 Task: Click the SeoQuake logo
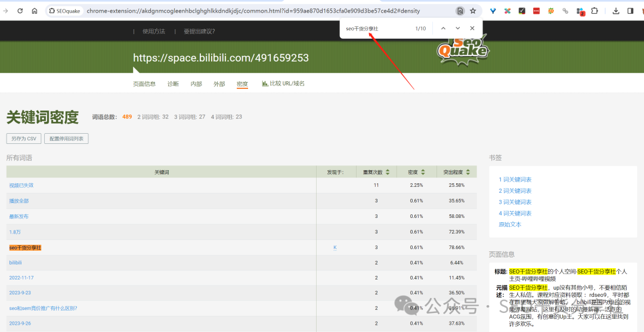(x=463, y=50)
